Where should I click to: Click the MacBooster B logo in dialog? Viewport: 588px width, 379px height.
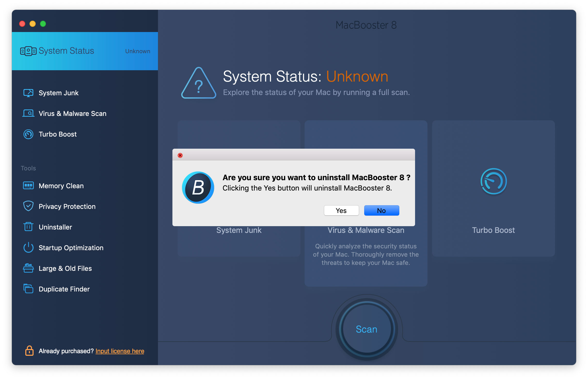pyautogui.click(x=198, y=187)
